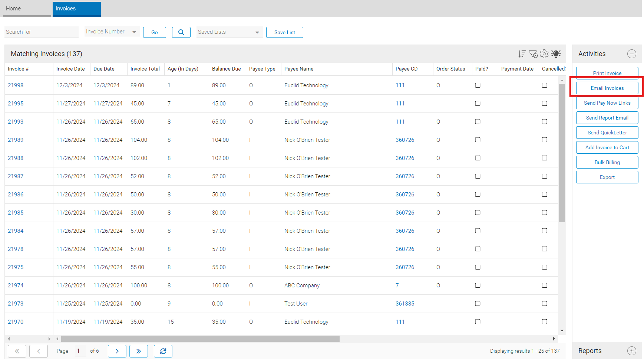Open invoice 21988 link
The width and height of the screenshot is (644, 359).
pyautogui.click(x=16, y=158)
